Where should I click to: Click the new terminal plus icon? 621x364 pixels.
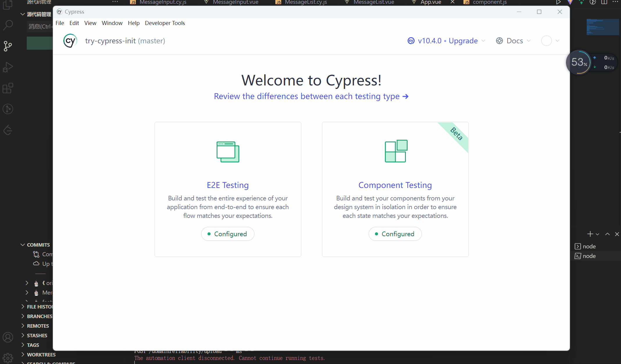590,234
